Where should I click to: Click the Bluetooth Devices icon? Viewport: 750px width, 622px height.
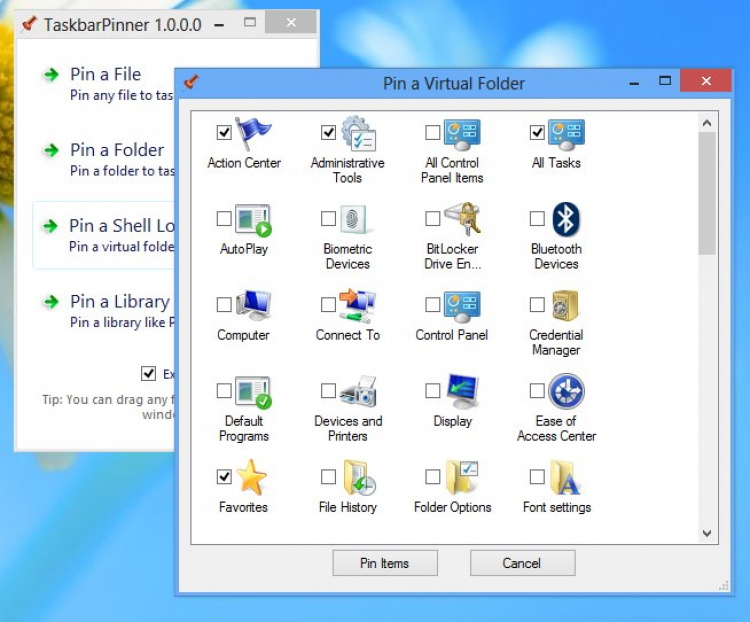pyautogui.click(x=566, y=219)
